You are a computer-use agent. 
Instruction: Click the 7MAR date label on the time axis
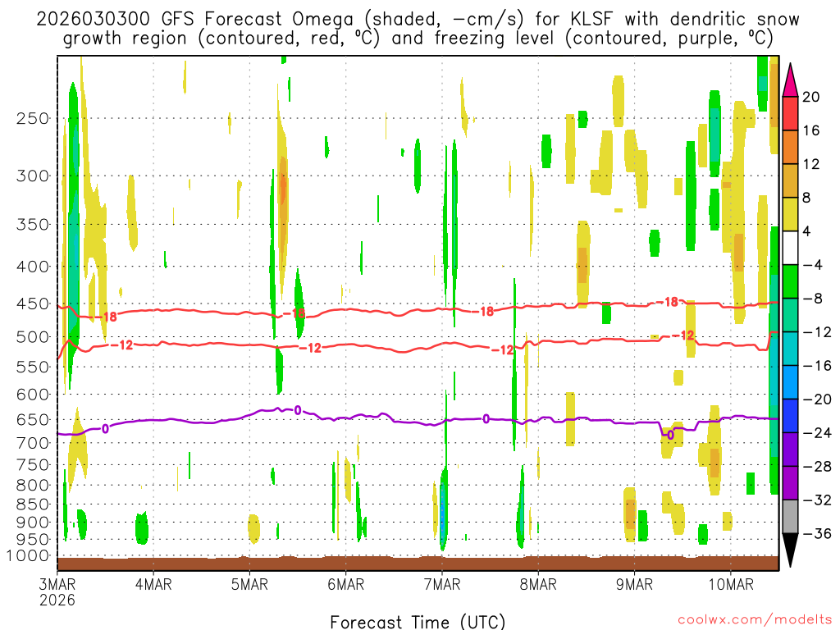(442, 584)
